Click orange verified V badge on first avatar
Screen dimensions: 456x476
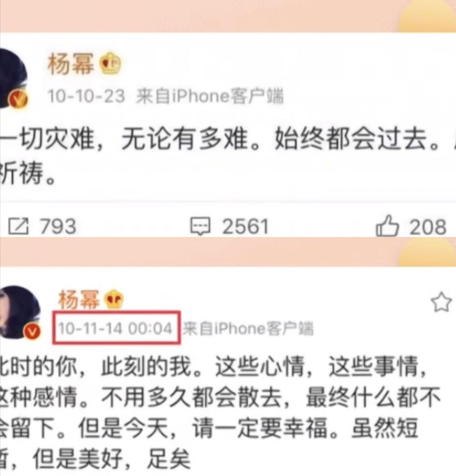click(18, 99)
